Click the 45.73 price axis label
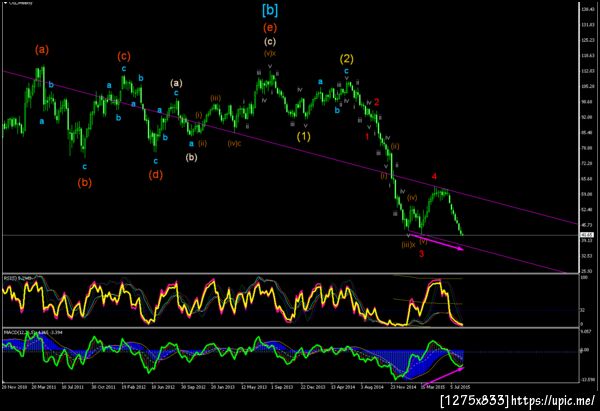 point(587,225)
